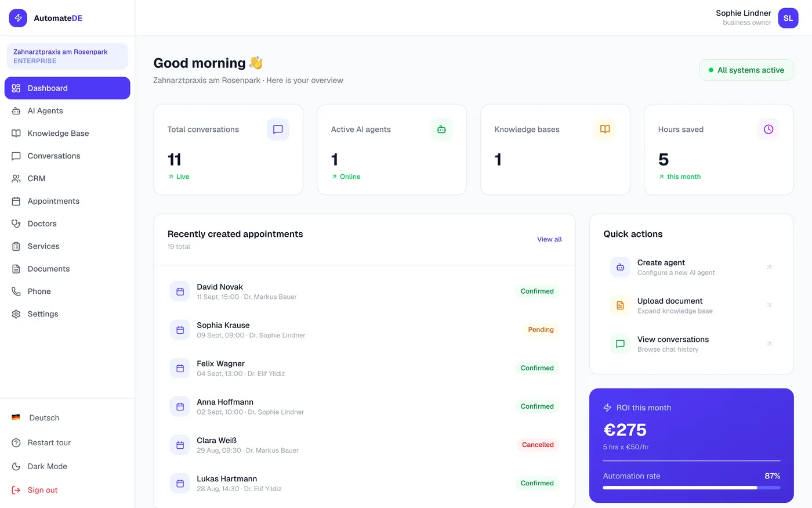
Task: Open Sophie Lindner account menu
Action: [757, 18]
